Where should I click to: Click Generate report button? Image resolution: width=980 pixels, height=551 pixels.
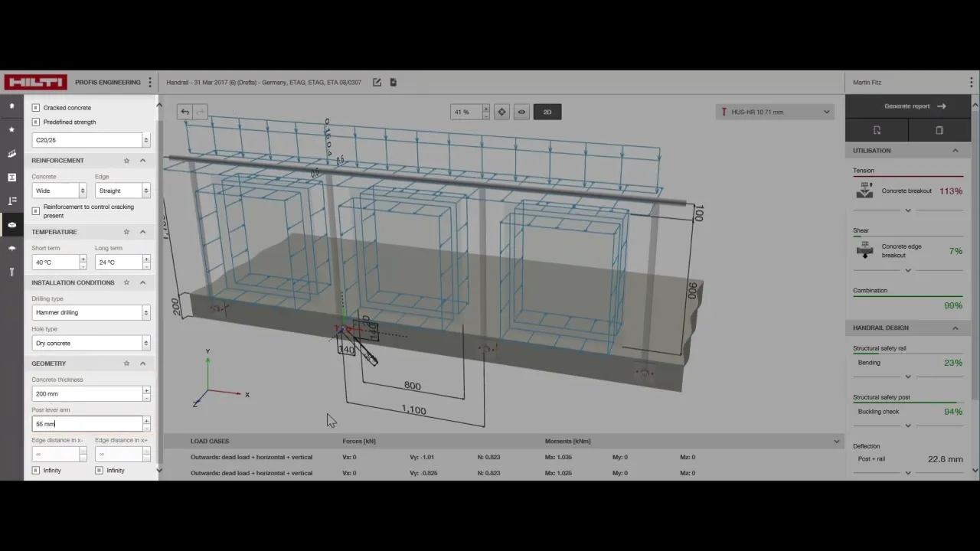pos(908,106)
